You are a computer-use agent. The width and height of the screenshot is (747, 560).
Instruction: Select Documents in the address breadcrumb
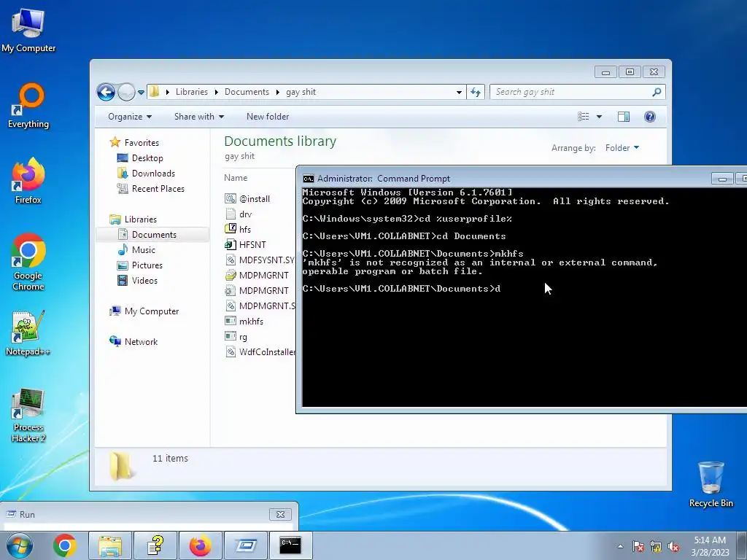(247, 92)
